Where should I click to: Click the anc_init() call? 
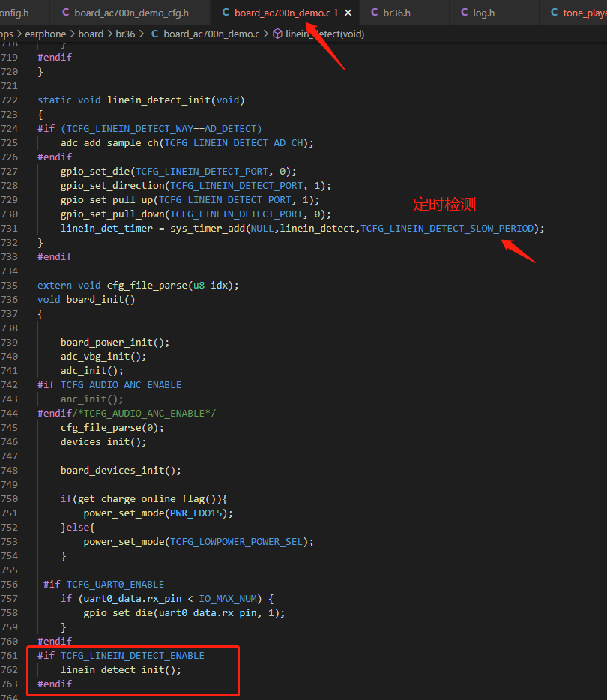(x=92, y=399)
